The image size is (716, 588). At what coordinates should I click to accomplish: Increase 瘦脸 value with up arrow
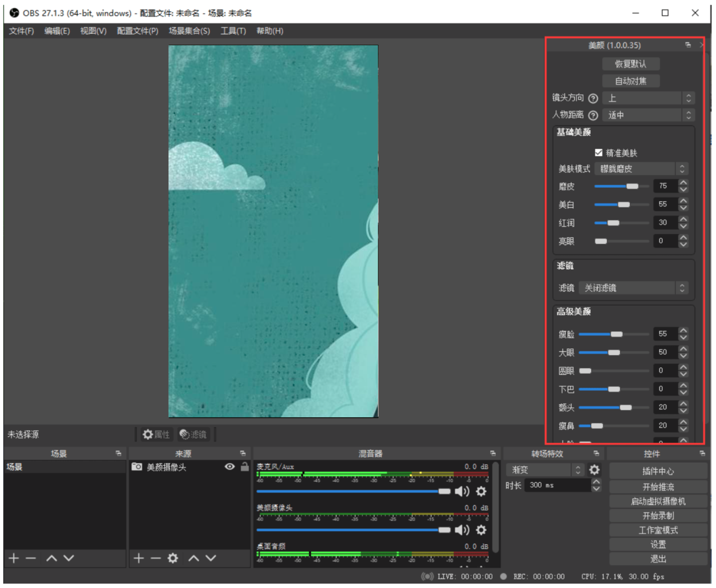tap(684, 330)
